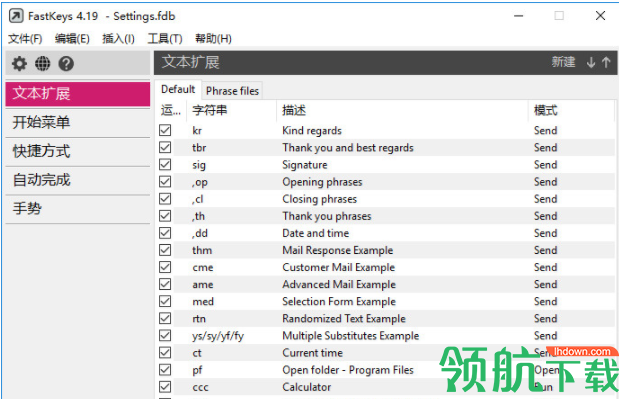The image size is (619, 399).
Task: Select the 'Selection Form Example' row
Action: [386, 302]
